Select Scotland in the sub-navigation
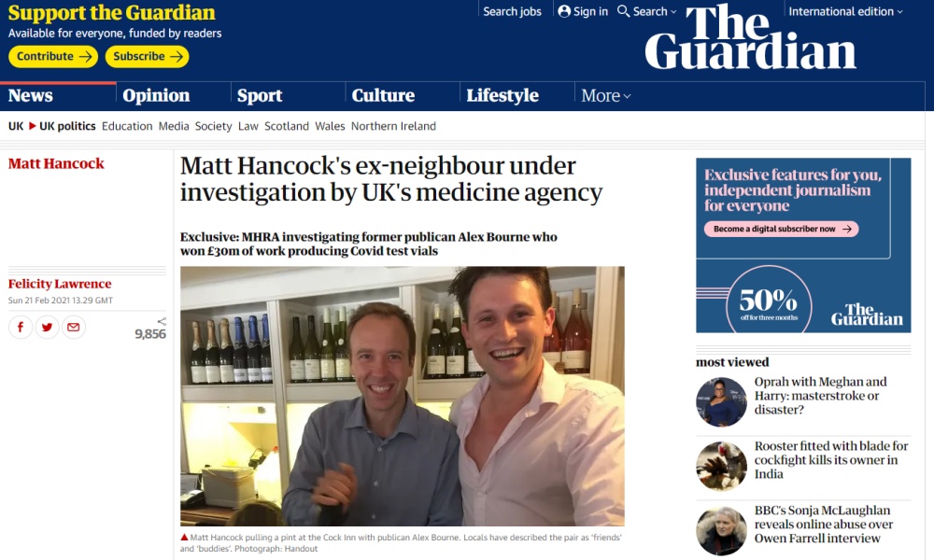The image size is (934, 560). [x=287, y=126]
